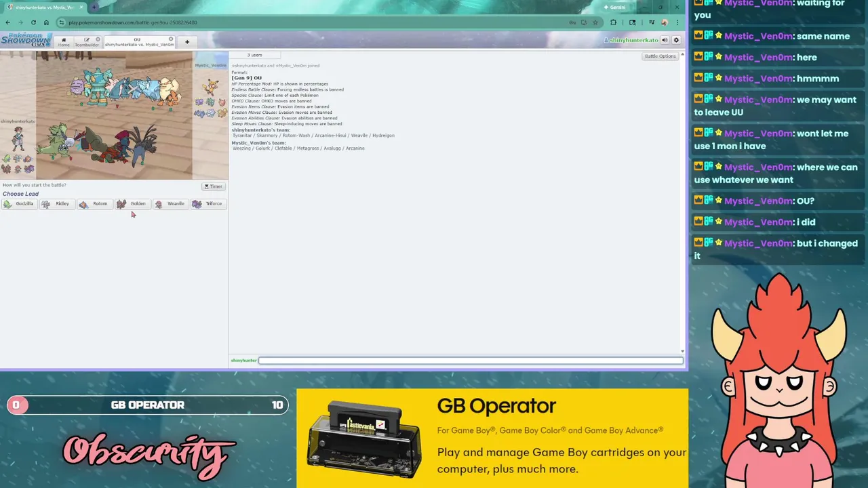Click stream chat message 'OU?'
This screenshot has height=488, width=868.
point(806,201)
